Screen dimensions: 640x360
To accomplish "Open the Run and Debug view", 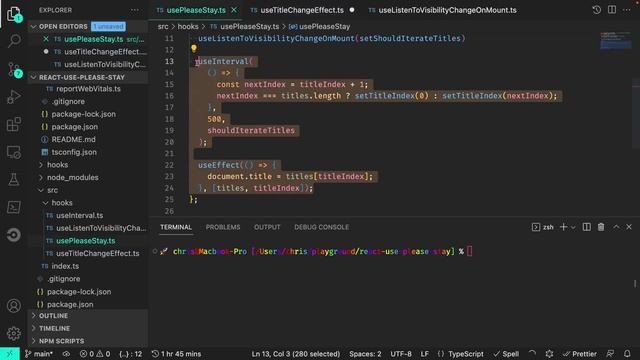I will (14, 97).
